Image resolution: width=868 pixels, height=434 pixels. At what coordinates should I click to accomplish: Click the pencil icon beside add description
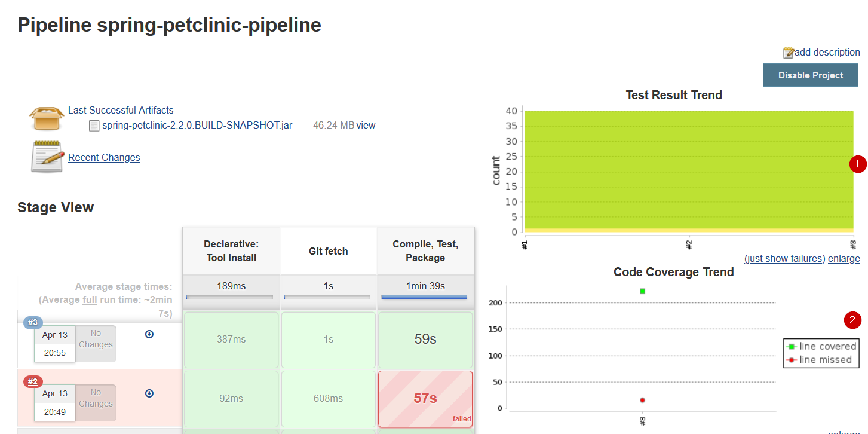(789, 52)
